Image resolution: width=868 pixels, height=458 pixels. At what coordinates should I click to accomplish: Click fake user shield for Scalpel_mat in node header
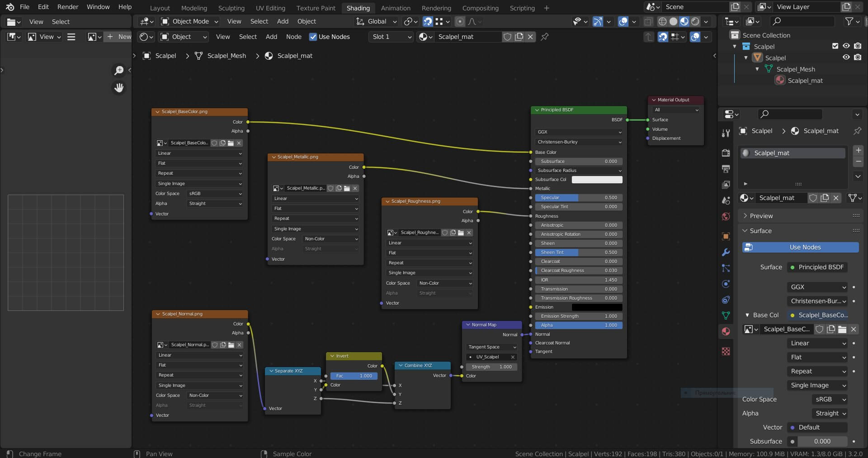click(x=508, y=37)
